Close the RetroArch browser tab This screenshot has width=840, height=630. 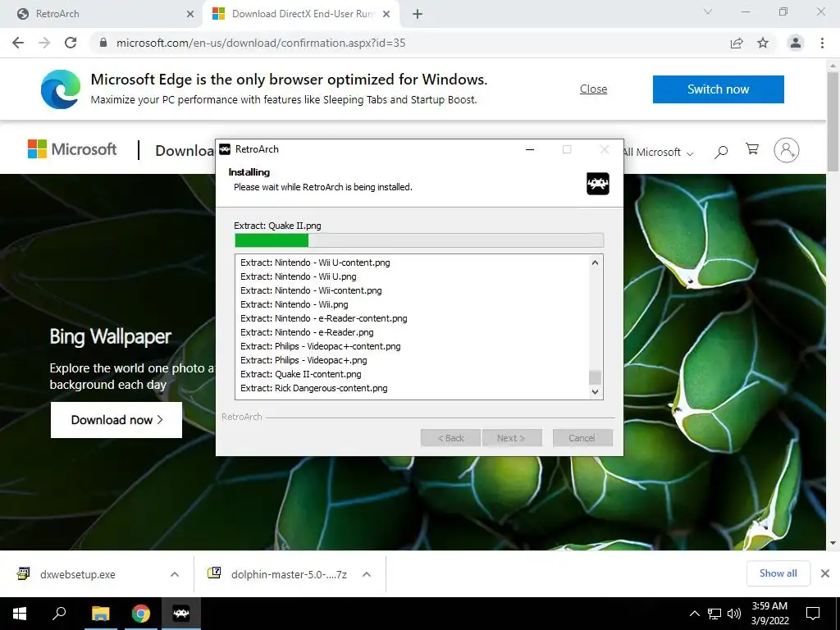tap(189, 14)
